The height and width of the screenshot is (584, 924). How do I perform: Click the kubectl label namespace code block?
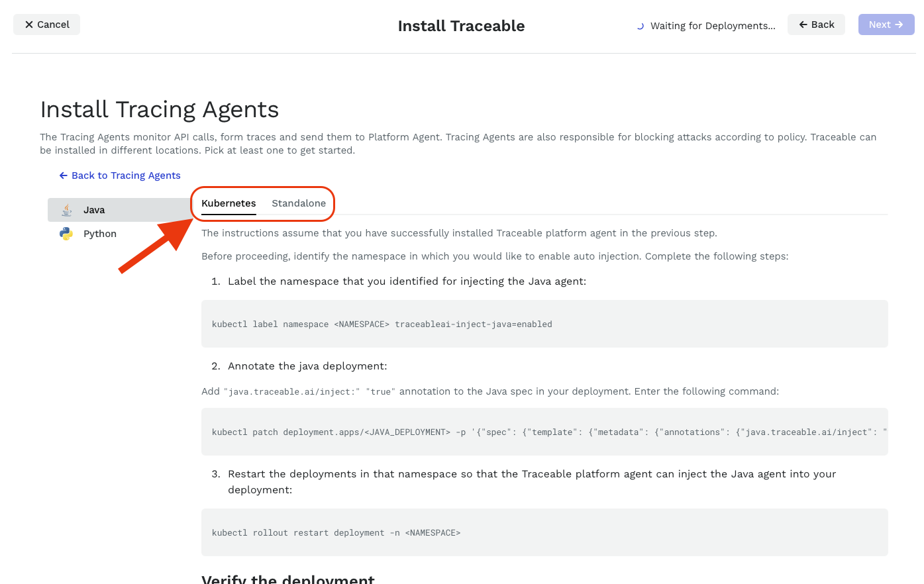[x=544, y=324]
